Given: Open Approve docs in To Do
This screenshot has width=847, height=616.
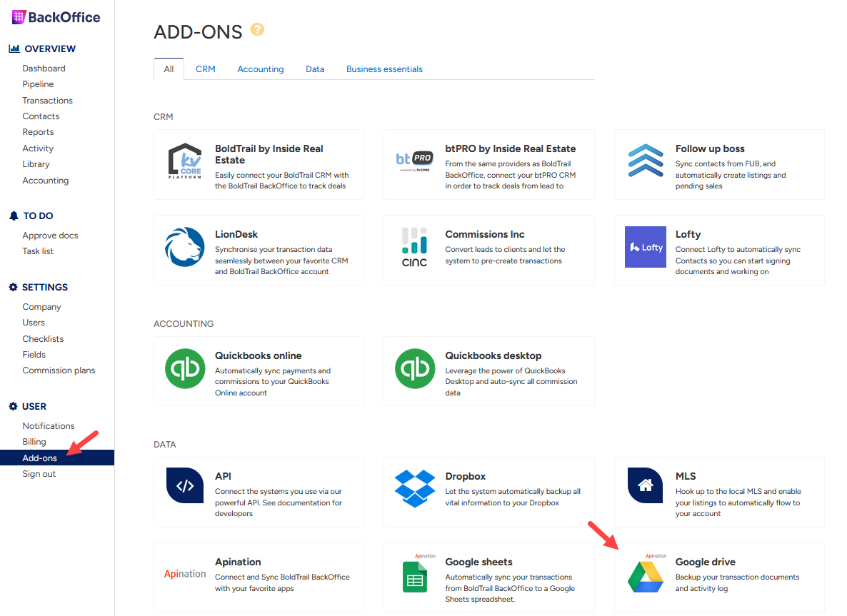Looking at the screenshot, I should (x=50, y=236).
